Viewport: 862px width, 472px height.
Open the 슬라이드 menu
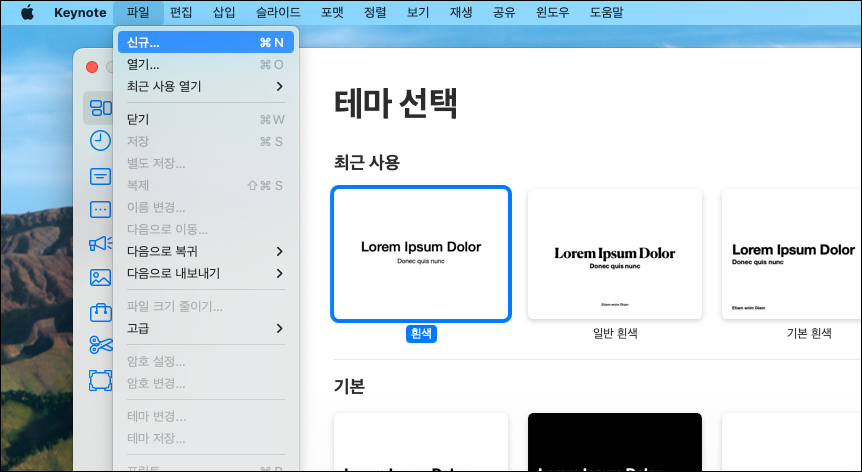coord(278,12)
